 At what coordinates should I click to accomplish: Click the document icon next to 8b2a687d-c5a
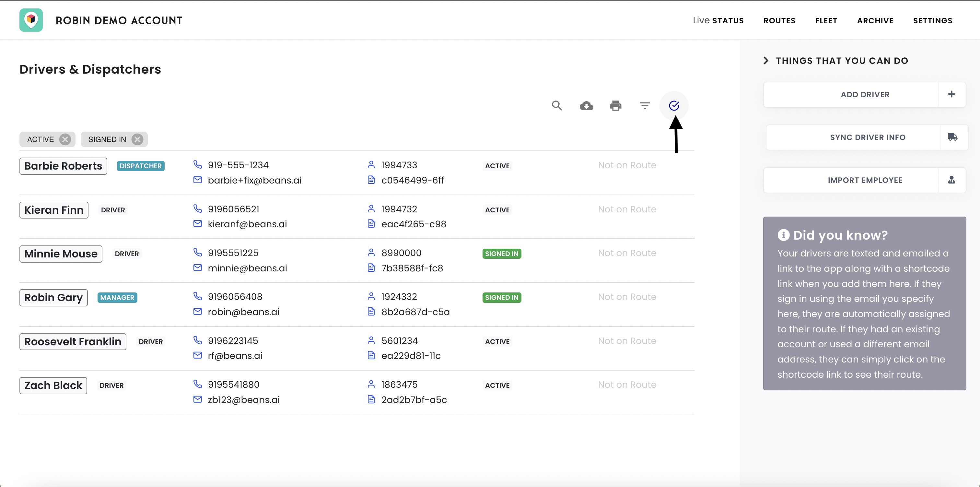(371, 312)
